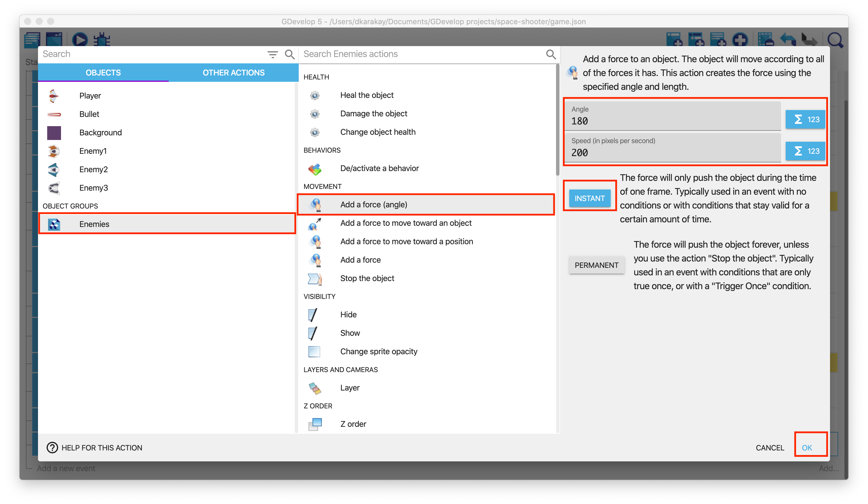Select INSTANT force type
The height and width of the screenshot is (504, 868).
tap(589, 198)
